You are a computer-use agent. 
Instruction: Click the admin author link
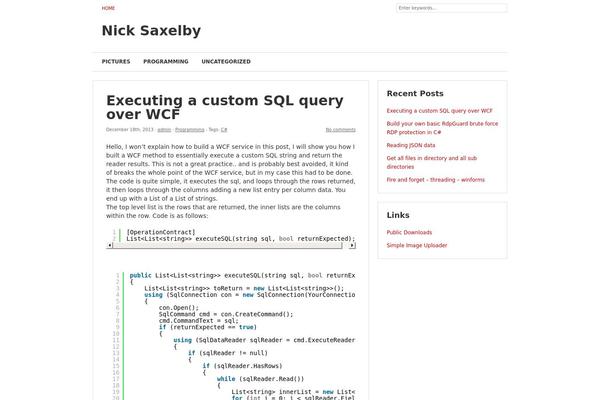click(x=164, y=130)
